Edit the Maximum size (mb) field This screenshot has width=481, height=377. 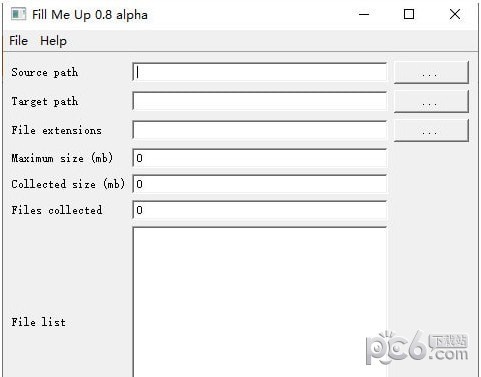pyautogui.click(x=260, y=158)
